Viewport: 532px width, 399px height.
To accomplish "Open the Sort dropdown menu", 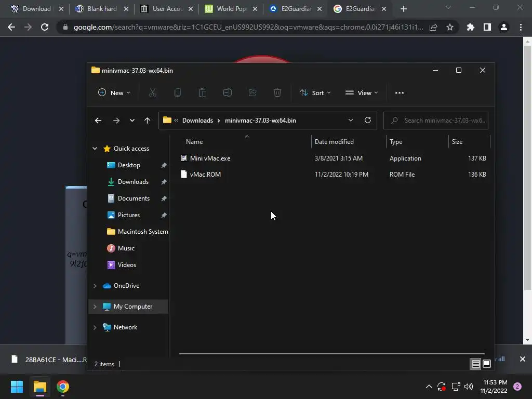I will pyautogui.click(x=315, y=92).
